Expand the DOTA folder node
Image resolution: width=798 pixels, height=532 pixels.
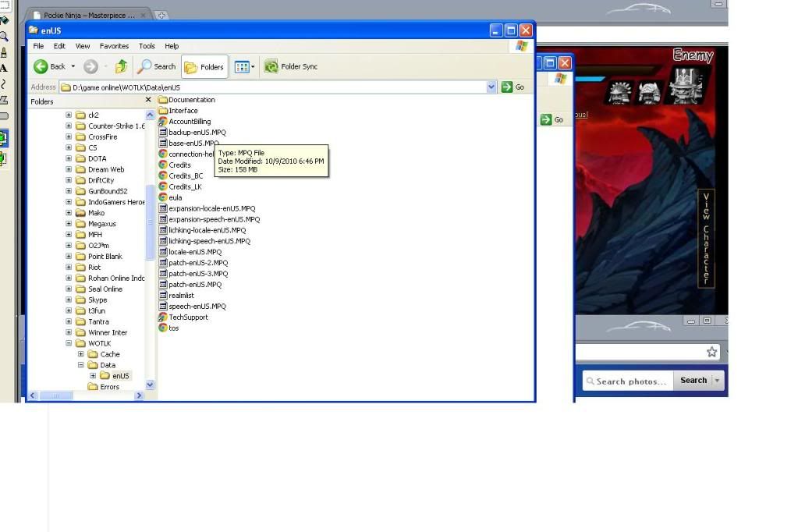[69, 158]
